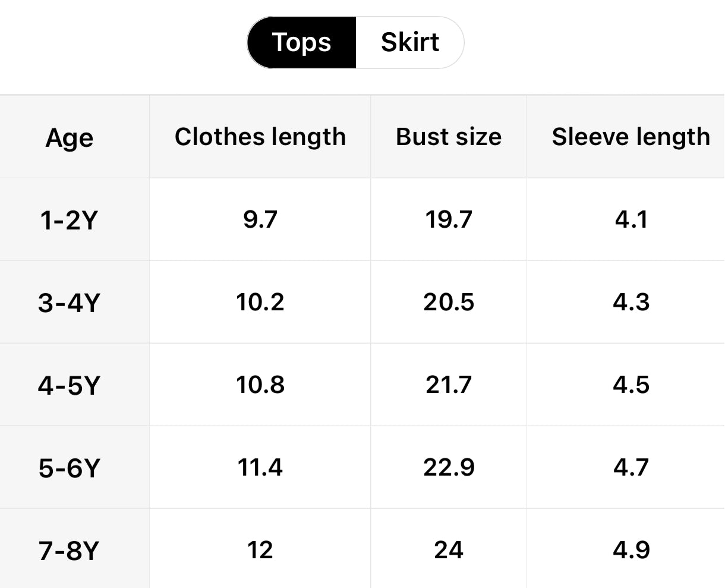Click the 9.7 clothes length value
This screenshot has width=725, height=588.
[x=260, y=219]
